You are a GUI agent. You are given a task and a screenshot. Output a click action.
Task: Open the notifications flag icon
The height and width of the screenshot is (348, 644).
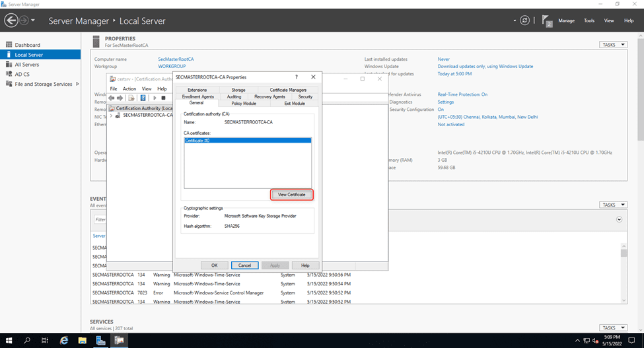[x=547, y=20]
